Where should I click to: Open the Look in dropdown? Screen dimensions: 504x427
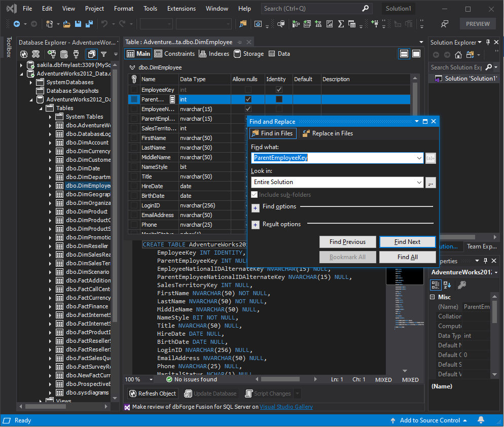419,182
